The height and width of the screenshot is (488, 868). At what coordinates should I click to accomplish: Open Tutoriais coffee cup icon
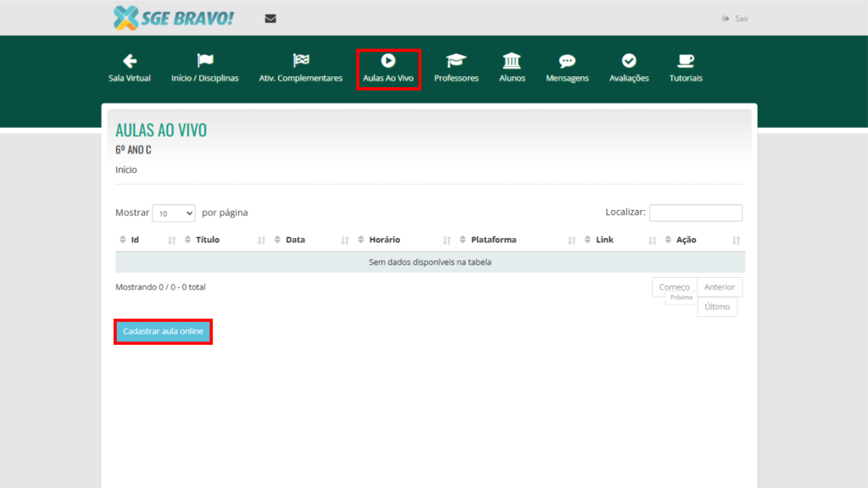click(x=686, y=61)
